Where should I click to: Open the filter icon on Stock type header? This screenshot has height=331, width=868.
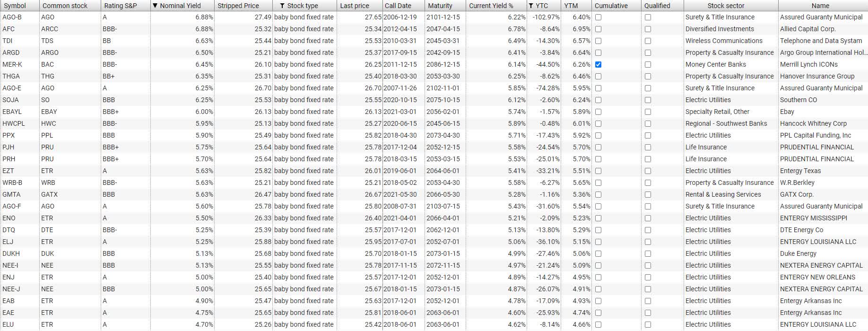pos(282,6)
